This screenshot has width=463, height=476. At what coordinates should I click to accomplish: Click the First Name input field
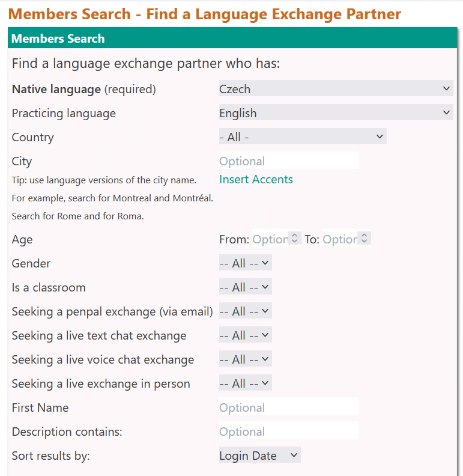(288, 407)
